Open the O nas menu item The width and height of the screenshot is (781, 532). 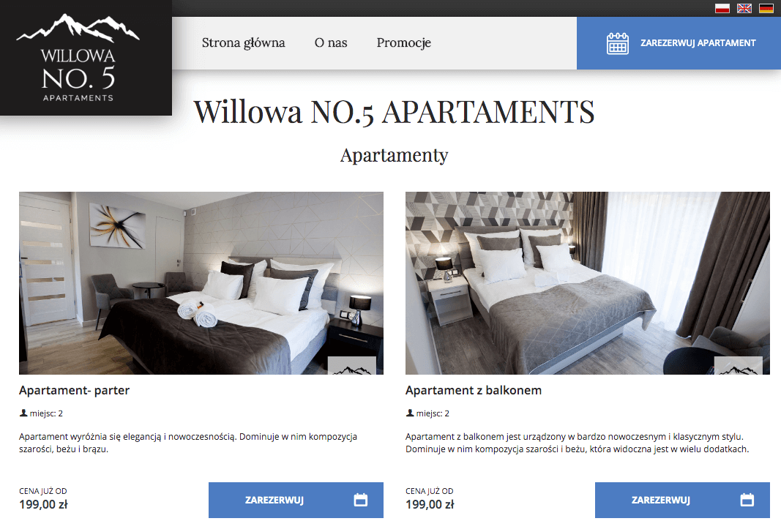[x=331, y=43]
